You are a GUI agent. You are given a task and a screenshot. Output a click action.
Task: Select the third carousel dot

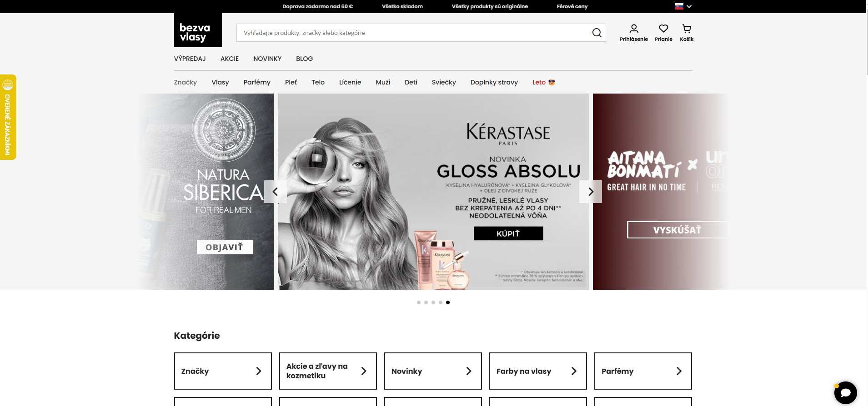click(433, 302)
